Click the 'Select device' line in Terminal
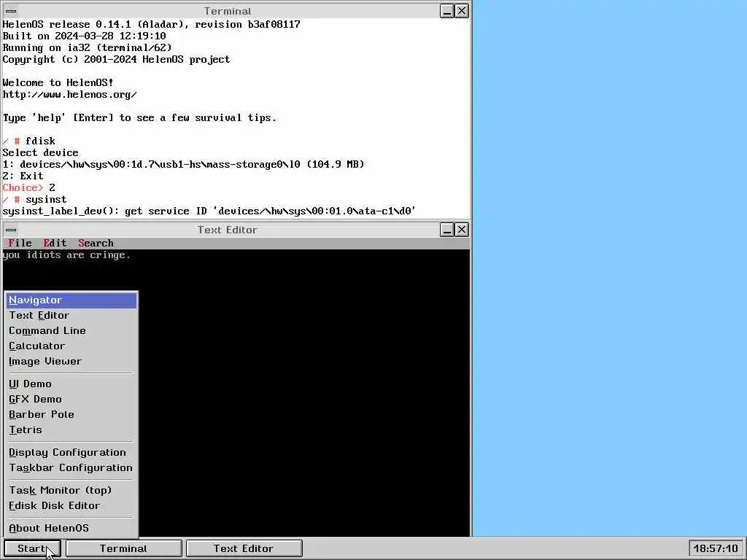Screen dimensions: 747x560 (x=41, y=153)
